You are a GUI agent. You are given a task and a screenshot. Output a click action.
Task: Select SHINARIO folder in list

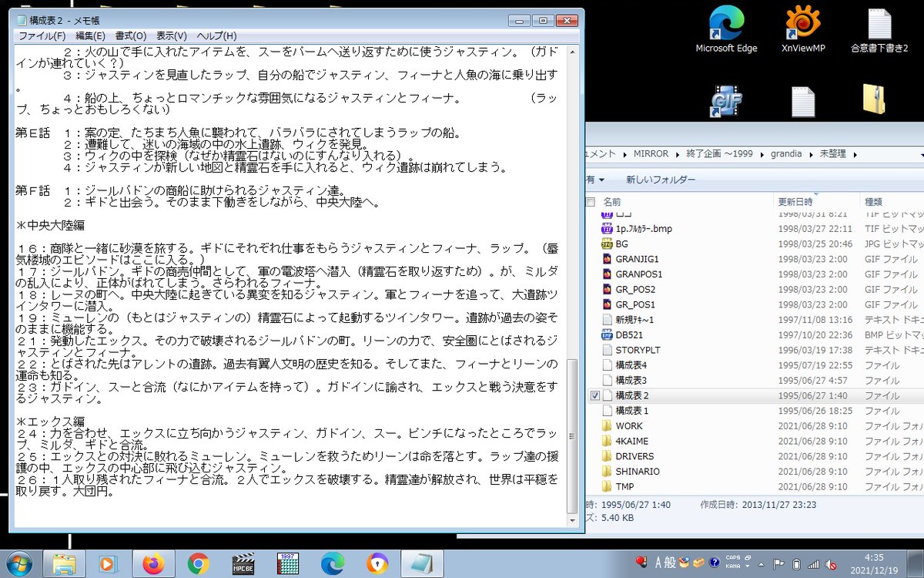click(638, 472)
